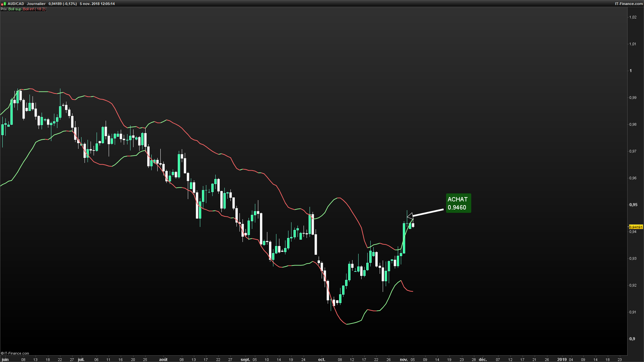Click the 1,01 price axis label
This screenshot has height=362, width=644.
(633, 44)
